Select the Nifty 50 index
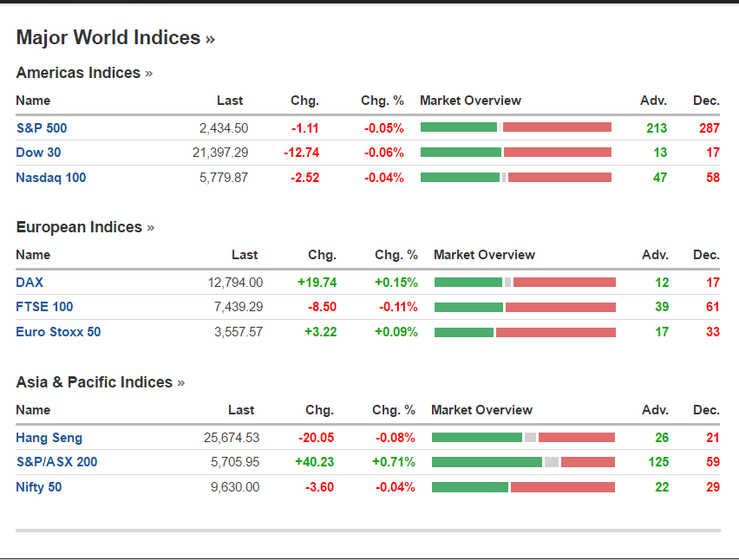 (39, 487)
